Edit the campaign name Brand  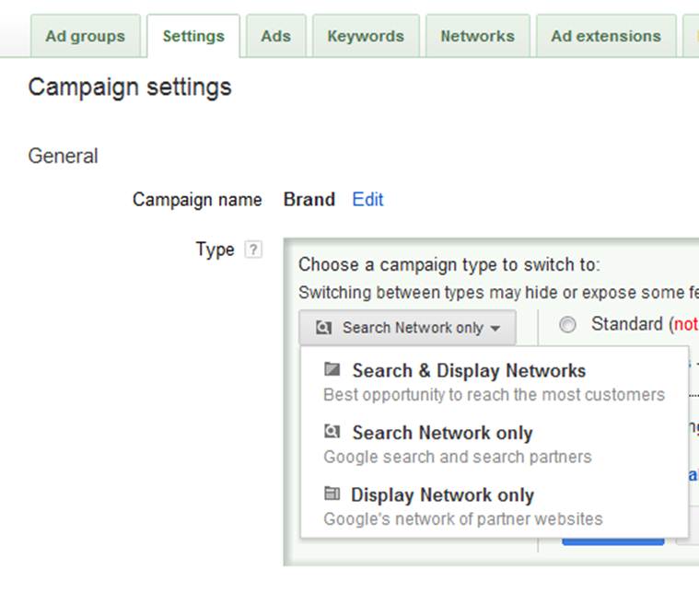[367, 199]
